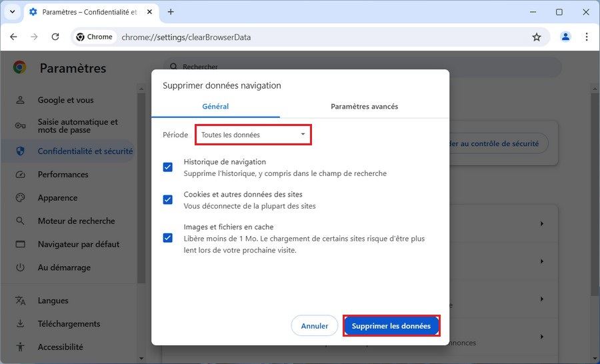Click contrôle de sécurité button behind dialog
This screenshot has height=364, width=600.
pos(499,143)
